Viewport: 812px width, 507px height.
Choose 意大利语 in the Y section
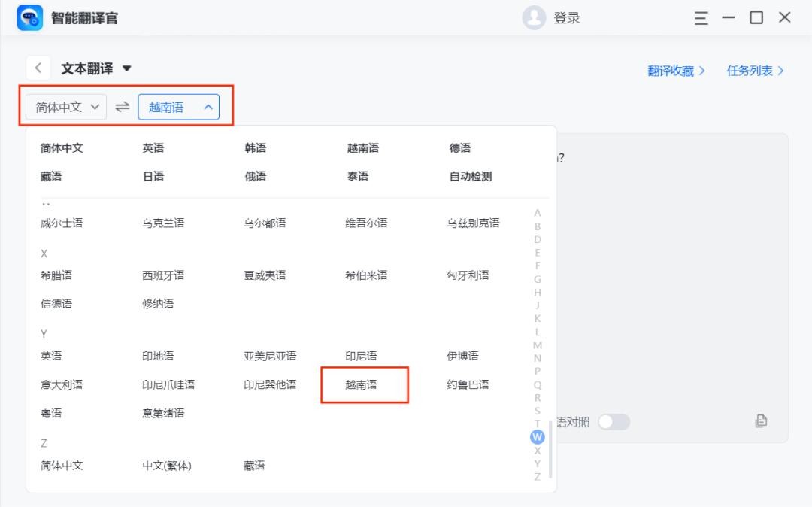click(x=62, y=384)
